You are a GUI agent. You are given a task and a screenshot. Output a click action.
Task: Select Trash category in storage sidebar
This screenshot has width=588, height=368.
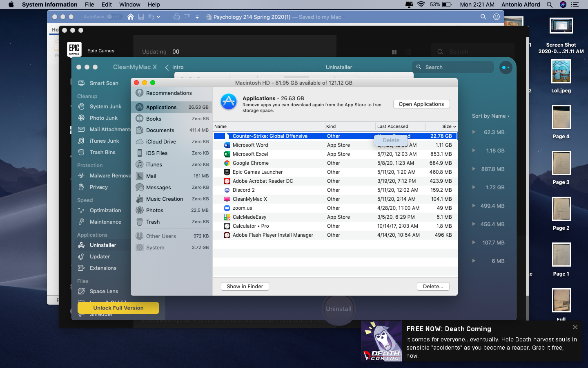(171, 222)
